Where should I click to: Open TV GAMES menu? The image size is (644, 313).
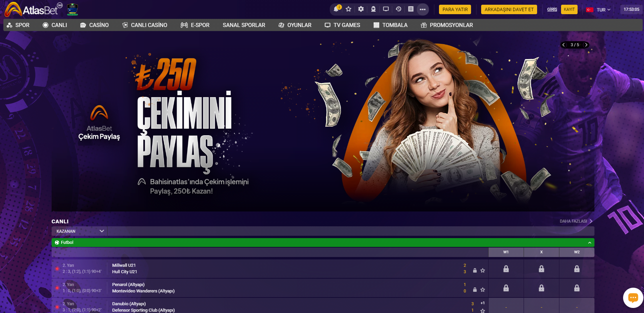[342, 25]
